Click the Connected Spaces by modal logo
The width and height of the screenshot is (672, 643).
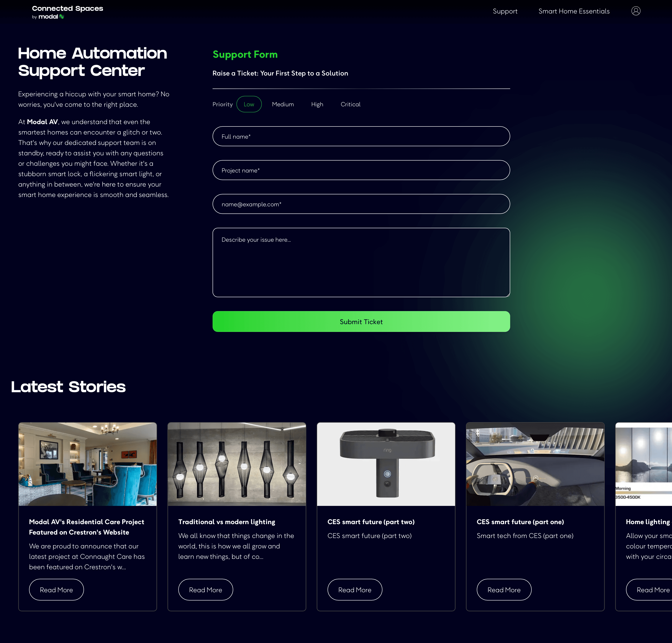point(67,12)
